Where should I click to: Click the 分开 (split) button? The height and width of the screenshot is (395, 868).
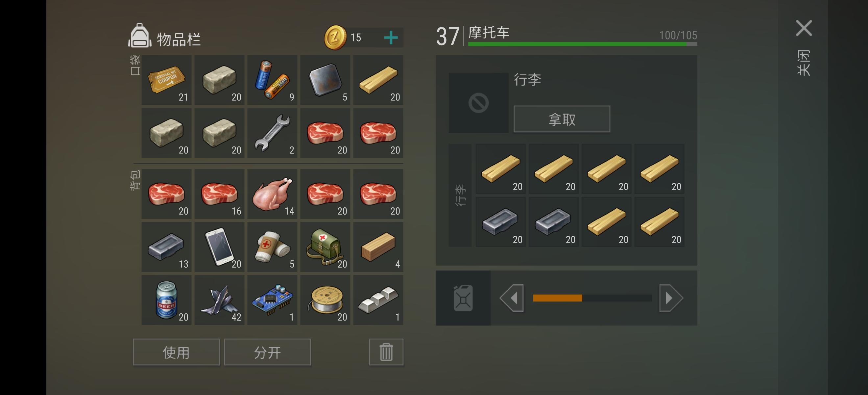(267, 352)
